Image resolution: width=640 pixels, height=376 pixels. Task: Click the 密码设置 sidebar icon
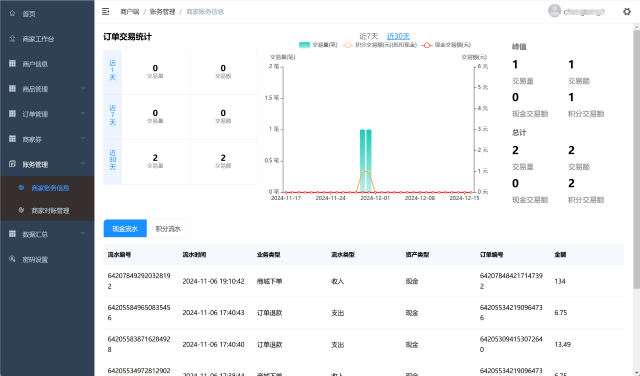pyautogui.click(x=12, y=259)
